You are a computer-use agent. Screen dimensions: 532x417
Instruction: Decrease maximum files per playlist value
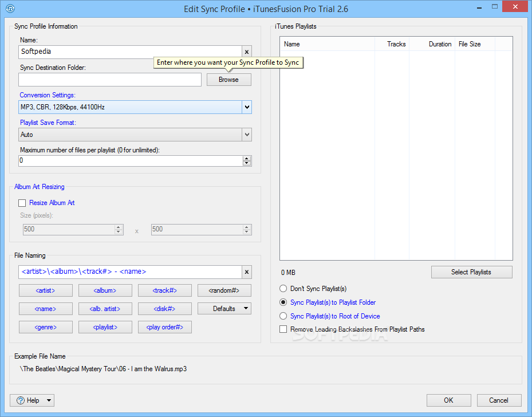(247, 163)
